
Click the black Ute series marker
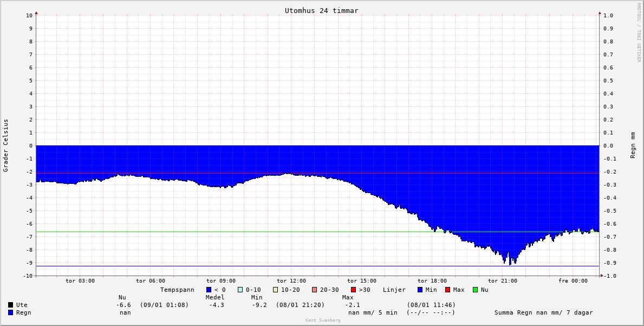(x=11, y=305)
